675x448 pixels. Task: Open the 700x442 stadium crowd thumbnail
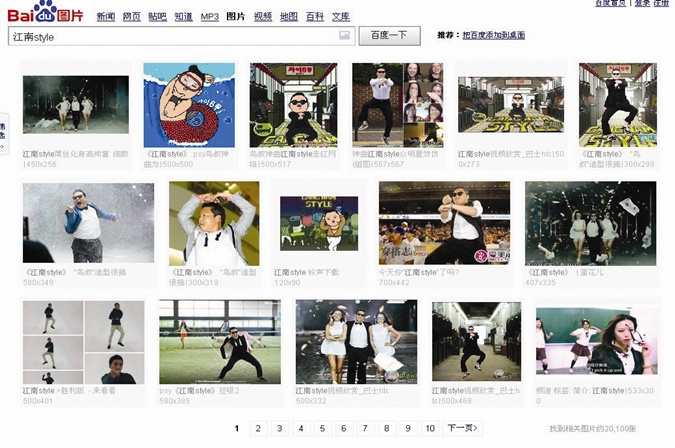444,223
